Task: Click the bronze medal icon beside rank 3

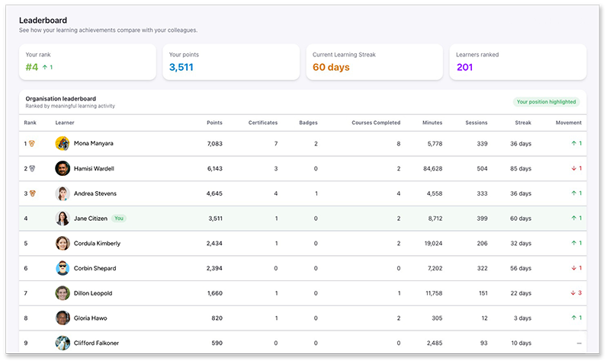Action: [33, 193]
